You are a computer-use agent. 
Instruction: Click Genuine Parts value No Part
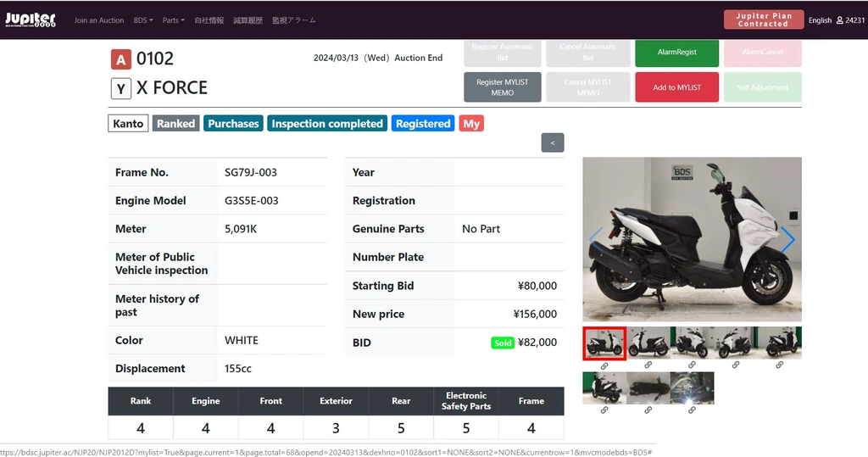pos(481,229)
